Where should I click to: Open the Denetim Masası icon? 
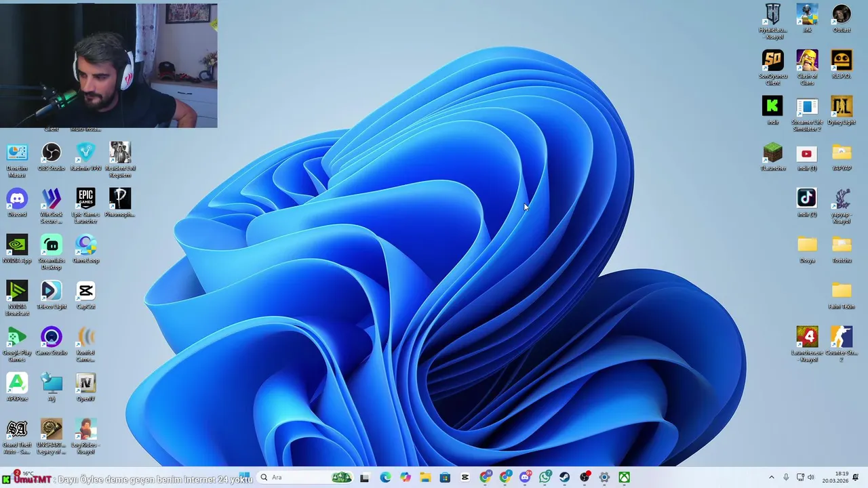pyautogui.click(x=17, y=160)
